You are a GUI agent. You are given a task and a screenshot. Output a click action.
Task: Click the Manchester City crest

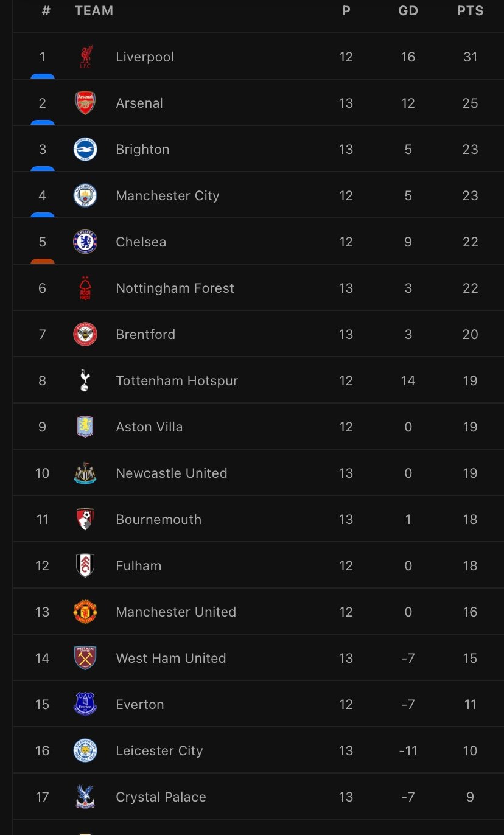tap(85, 196)
